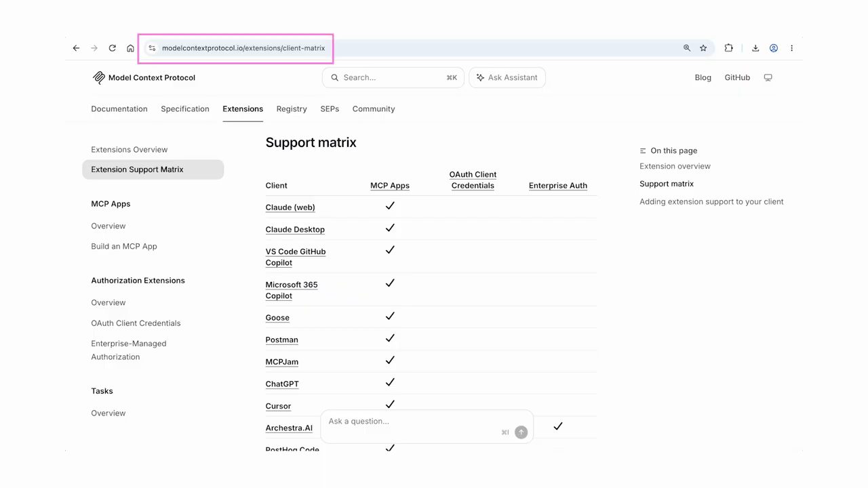868x488 pixels.
Task: Click the Enterprise Auth column header link
Action: coord(558,186)
